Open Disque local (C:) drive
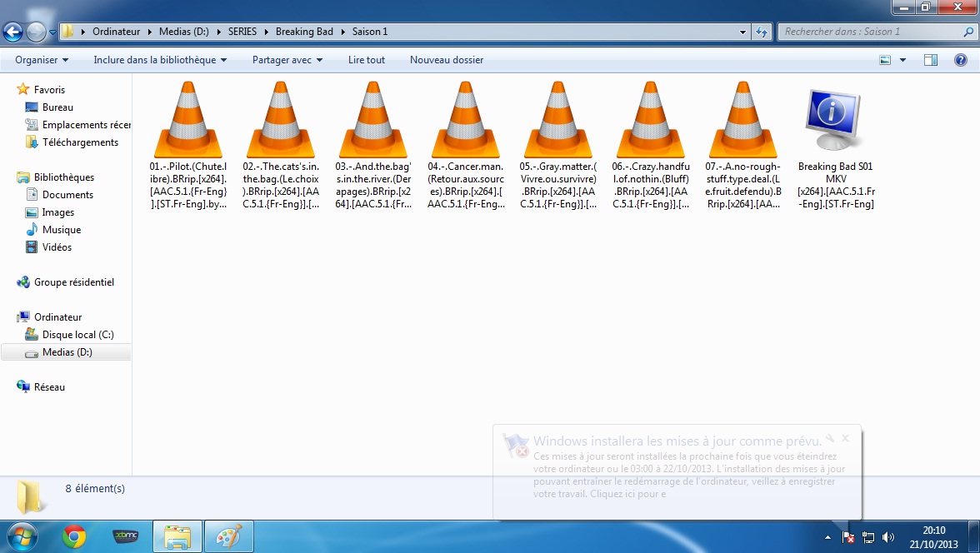This screenshot has width=980, height=553. pyautogui.click(x=78, y=334)
